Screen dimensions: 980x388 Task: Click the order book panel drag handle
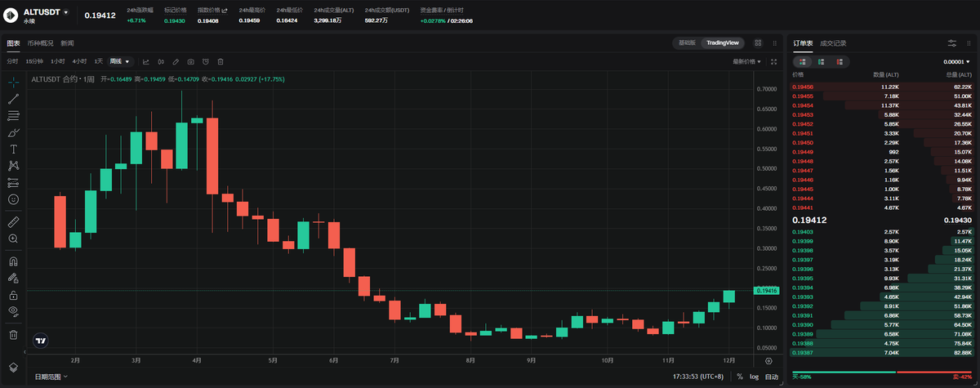tap(968, 42)
